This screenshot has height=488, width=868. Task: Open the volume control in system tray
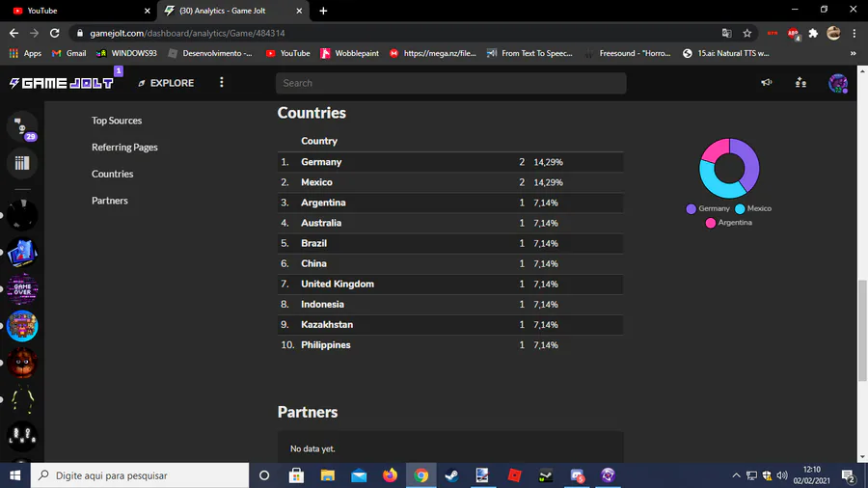point(781,475)
